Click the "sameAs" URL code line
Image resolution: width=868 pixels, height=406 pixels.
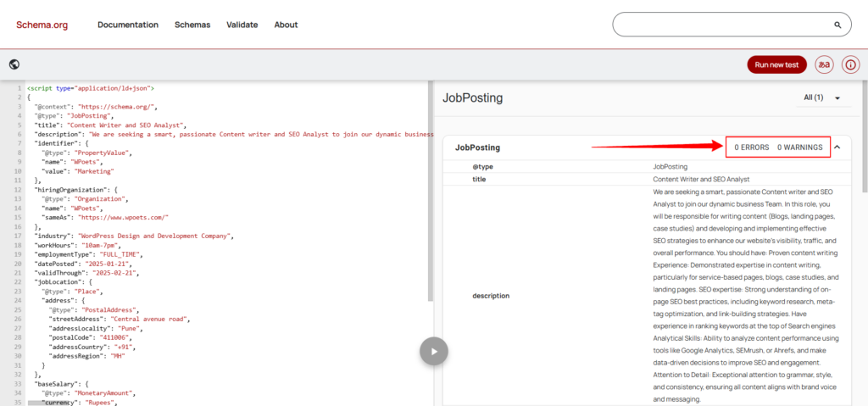pos(105,218)
